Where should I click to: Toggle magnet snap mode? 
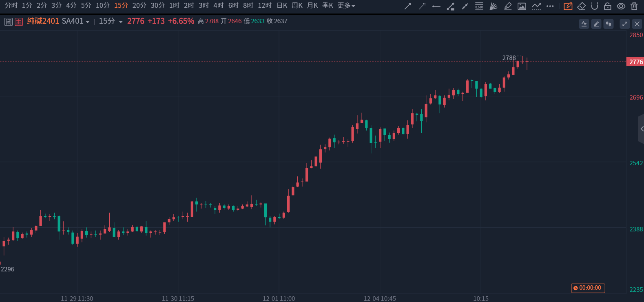tap(595, 6)
